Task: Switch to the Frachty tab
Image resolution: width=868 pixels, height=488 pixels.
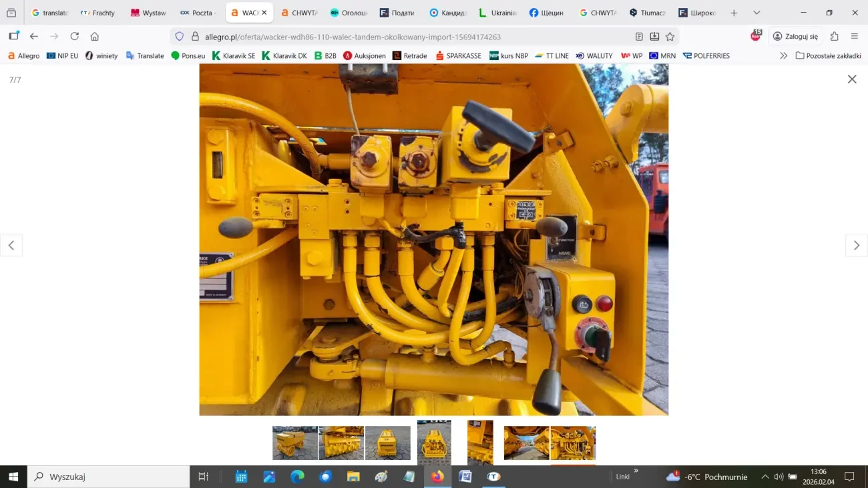Action: (x=97, y=13)
